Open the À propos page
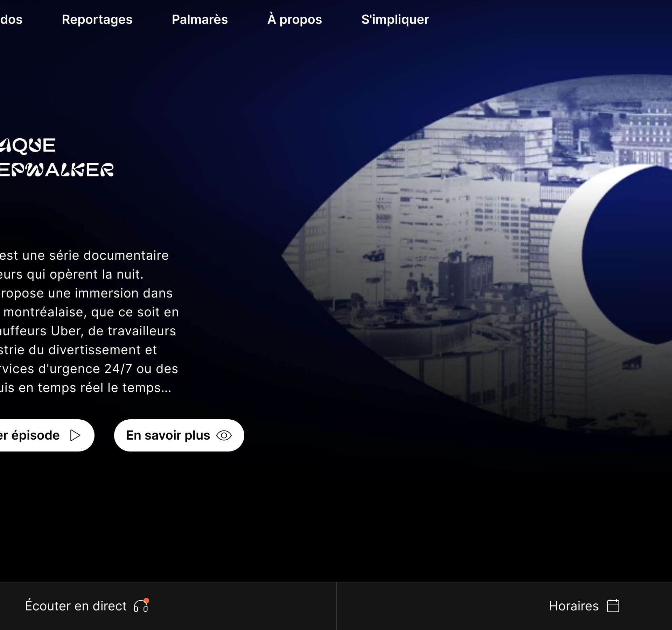 [x=294, y=20]
